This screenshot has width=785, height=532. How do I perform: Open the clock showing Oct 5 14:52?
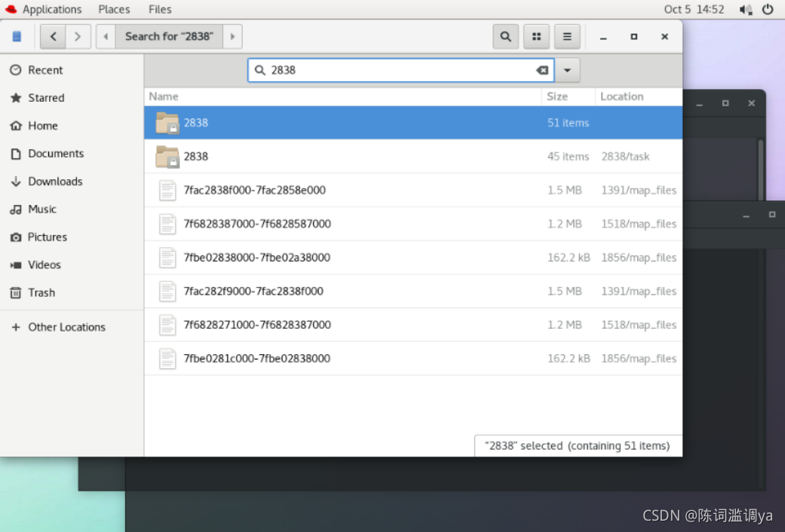[x=694, y=9]
